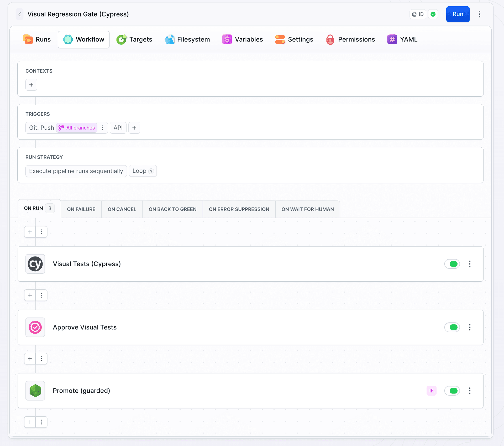Open options menu above Visual Tests (Cypress)
Screen dimensions: 504x446
click(x=41, y=232)
